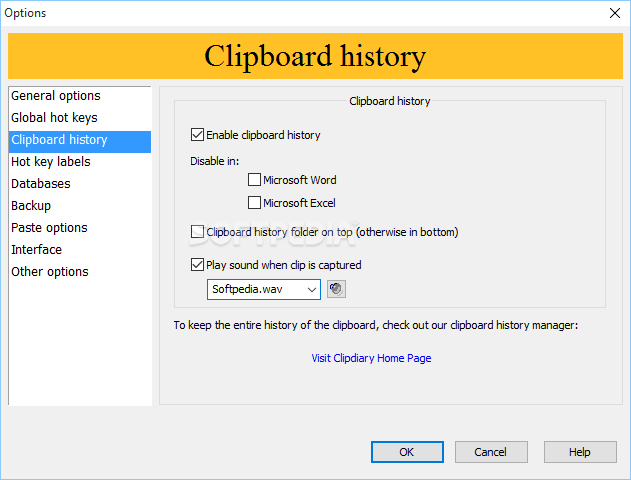Open Databases settings page
The width and height of the screenshot is (631, 480).
click(80, 183)
